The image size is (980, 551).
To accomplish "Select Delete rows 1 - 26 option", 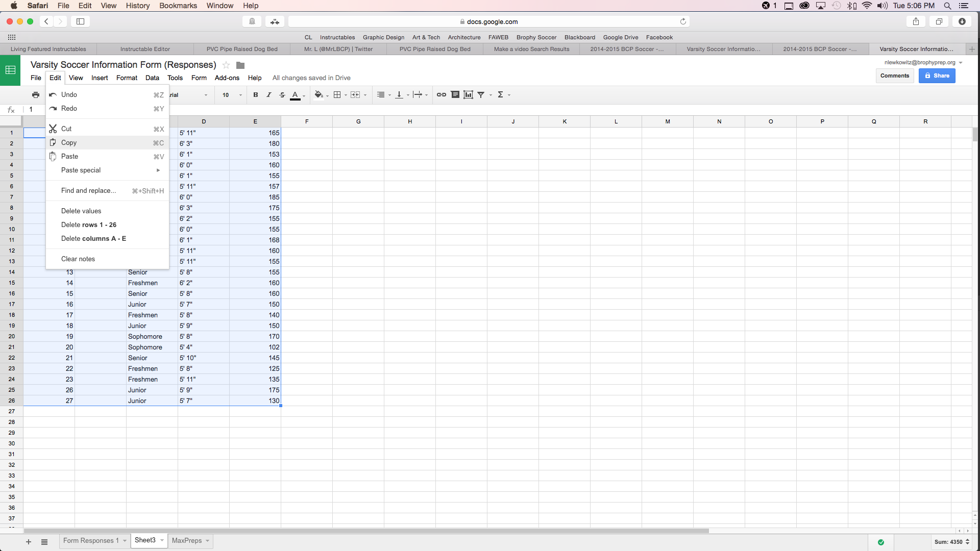I will 89,224.
